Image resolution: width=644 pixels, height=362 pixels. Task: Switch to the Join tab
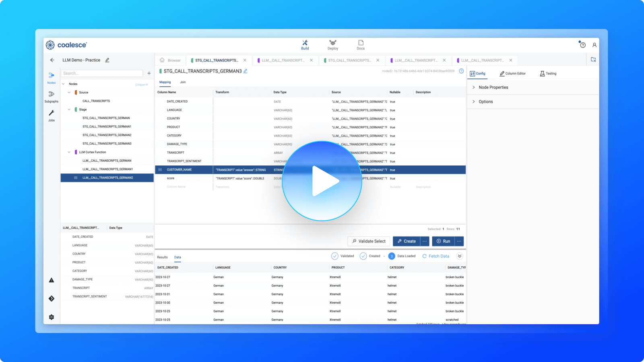coord(183,82)
